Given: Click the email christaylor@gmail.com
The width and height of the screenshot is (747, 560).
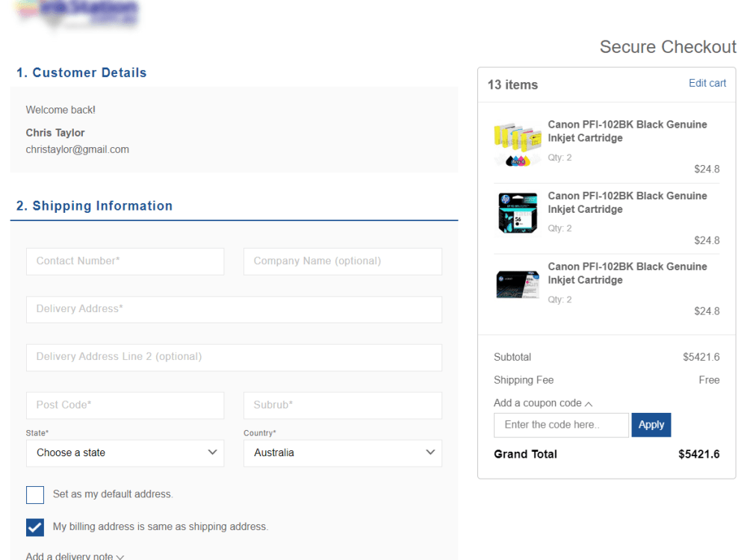Looking at the screenshot, I should coord(77,149).
